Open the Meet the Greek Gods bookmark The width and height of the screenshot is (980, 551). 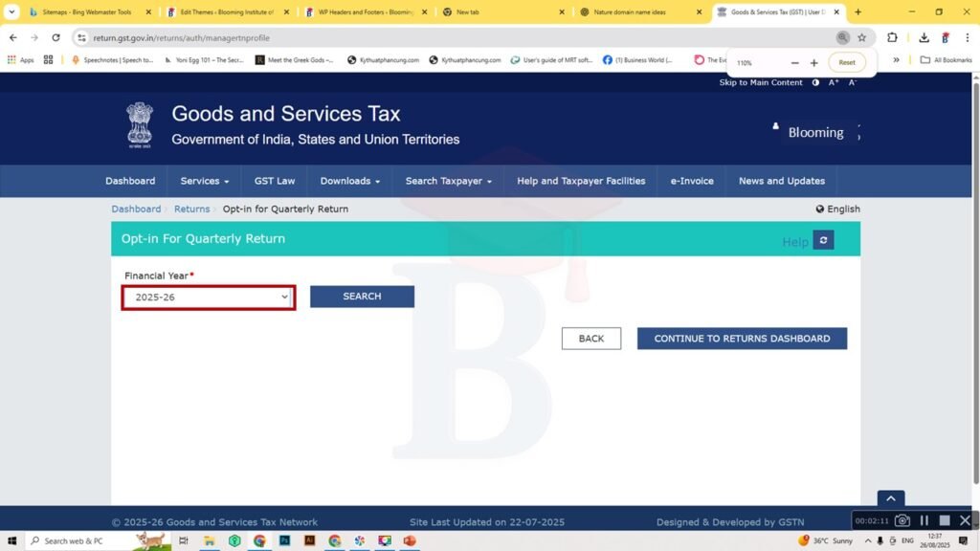(295, 60)
